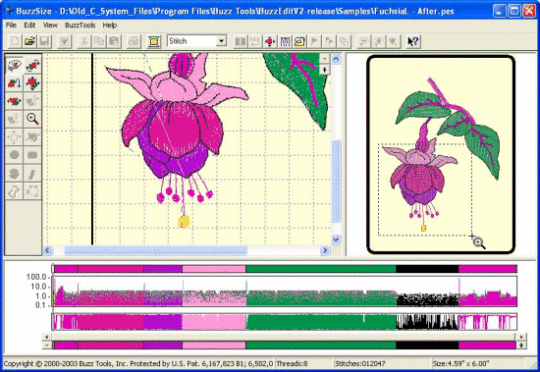Click the greyed freeform polygon outline tool
The height and width of the screenshot is (372, 540).
point(14,191)
